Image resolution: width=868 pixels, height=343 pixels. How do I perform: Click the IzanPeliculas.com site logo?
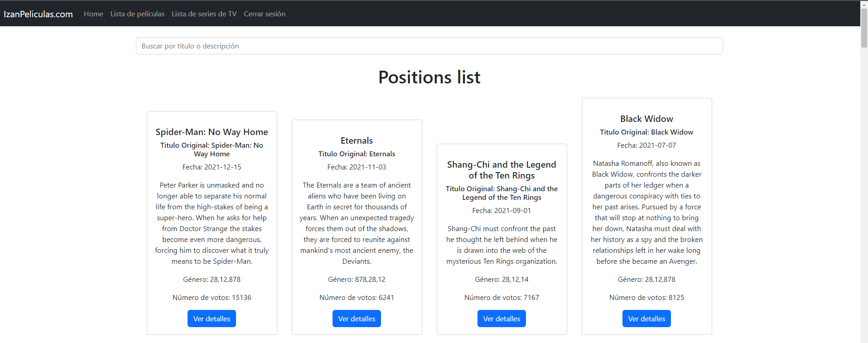click(x=38, y=14)
